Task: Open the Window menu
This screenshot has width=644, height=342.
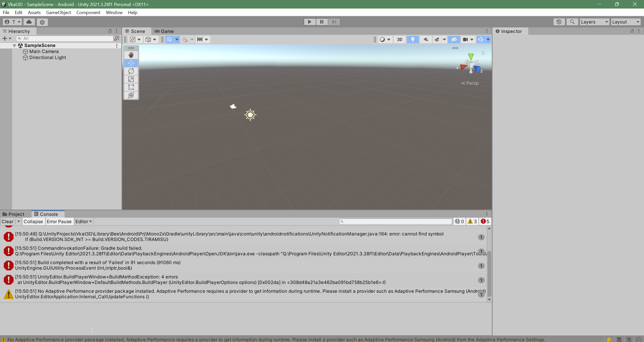Action: (x=114, y=12)
